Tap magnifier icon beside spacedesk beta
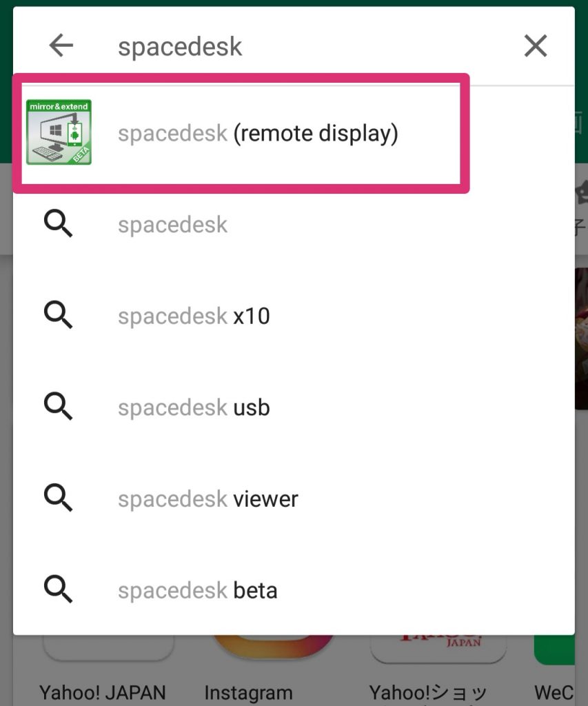This screenshot has height=706, width=588. click(59, 590)
